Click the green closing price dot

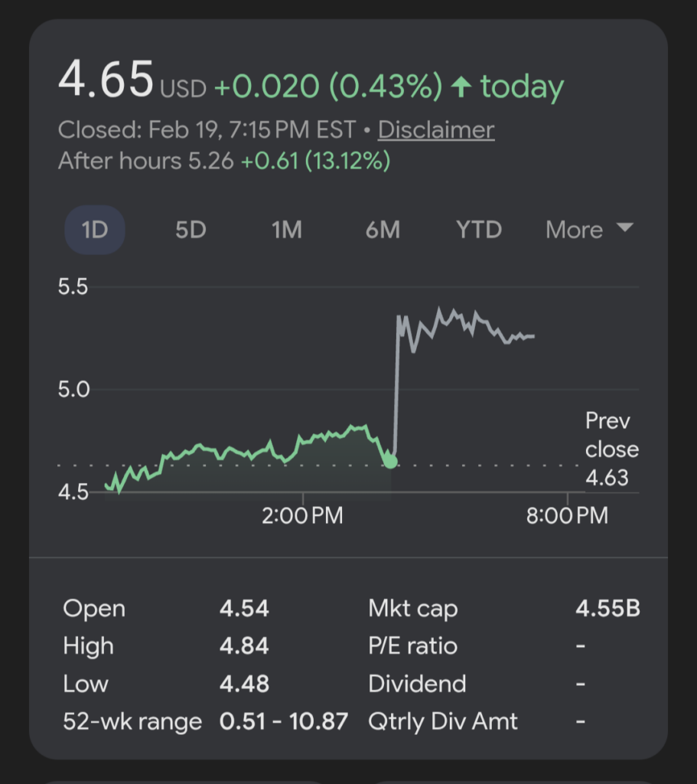click(x=390, y=461)
